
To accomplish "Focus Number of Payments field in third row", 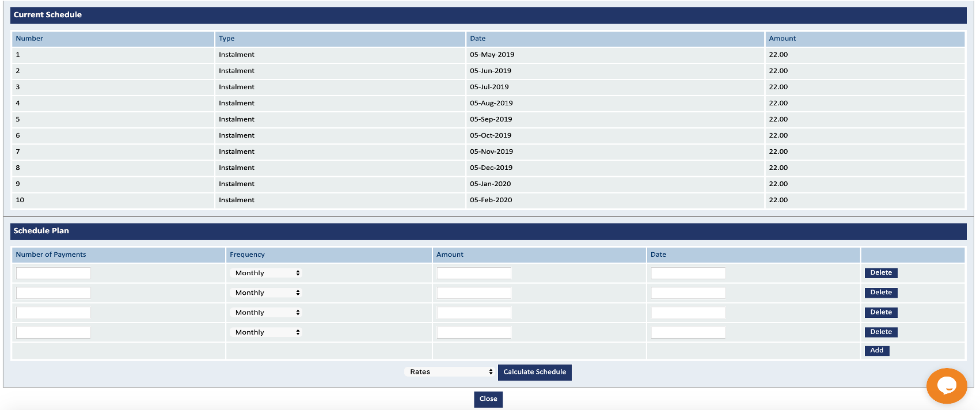I will [54, 312].
